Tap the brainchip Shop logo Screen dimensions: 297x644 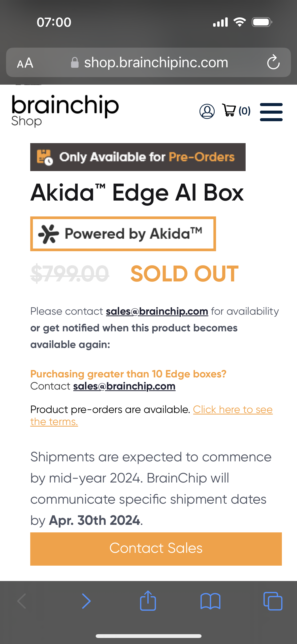65,110
